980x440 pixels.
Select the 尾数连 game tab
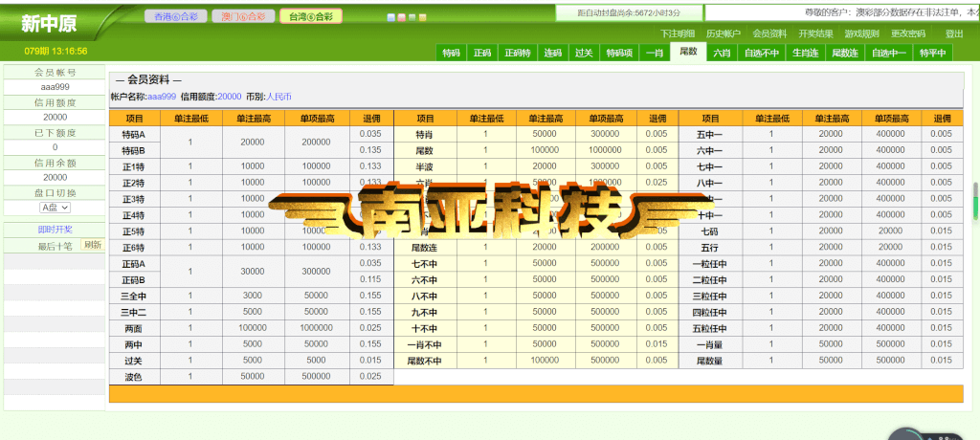tap(845, 54)
